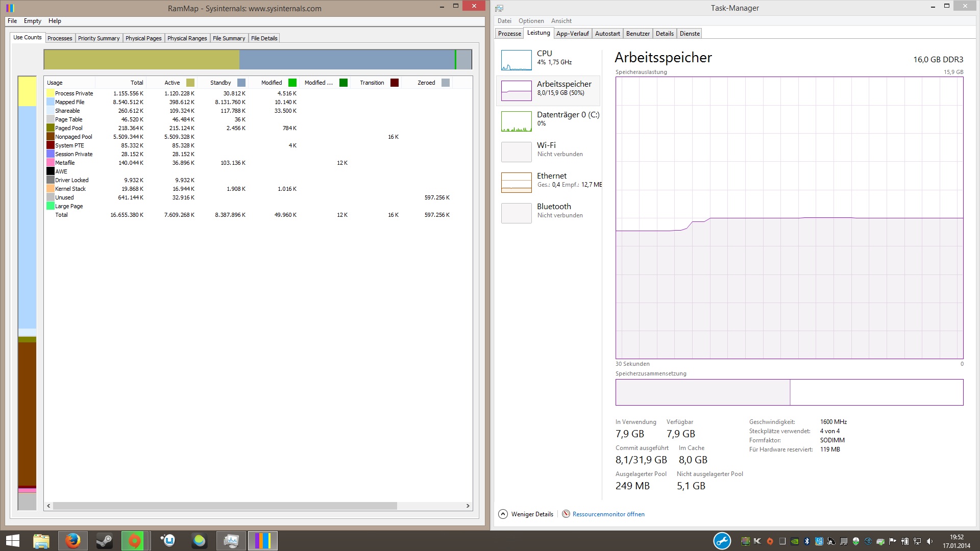Click the Bluetooth tray icon
The image size is (980, 551).
[x=807, y=541]
